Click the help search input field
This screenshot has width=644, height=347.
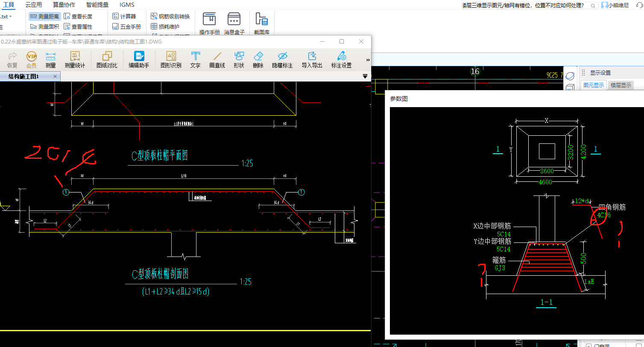coord(525,6)
